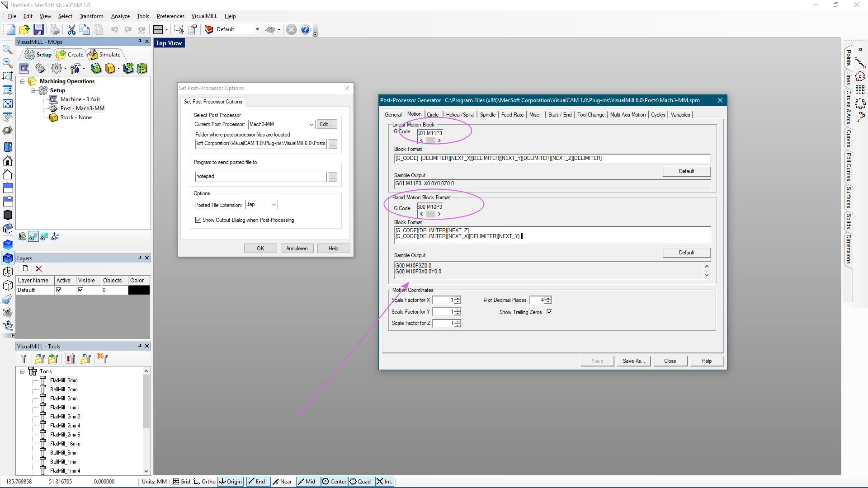Image resolution: width=868 pixels, height=488 pixels.
Task: Click the Open file folder icon
Action: [x=24, y=30]
